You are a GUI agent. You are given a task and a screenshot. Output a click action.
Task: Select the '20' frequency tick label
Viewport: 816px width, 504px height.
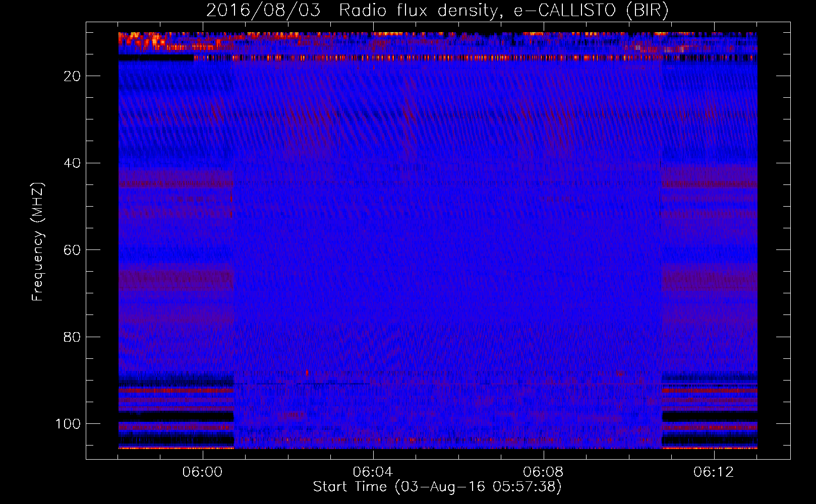(72, 76)
